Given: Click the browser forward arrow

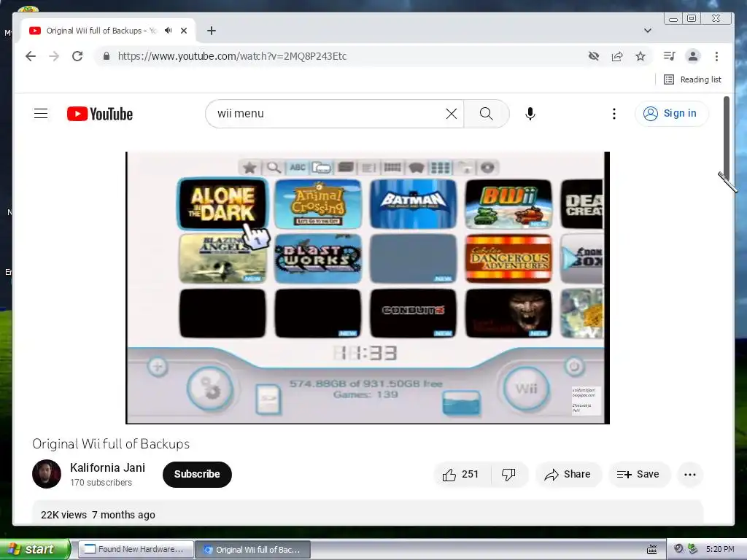Looking at the screenshot, I should coord(54,56).
